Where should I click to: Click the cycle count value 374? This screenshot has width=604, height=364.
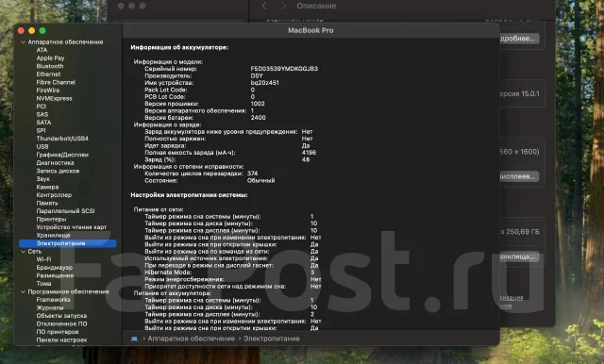[x=253, y=174]
